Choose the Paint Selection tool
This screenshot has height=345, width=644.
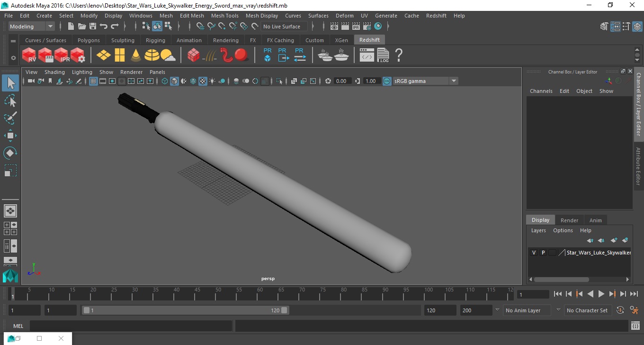coord(10,118)
